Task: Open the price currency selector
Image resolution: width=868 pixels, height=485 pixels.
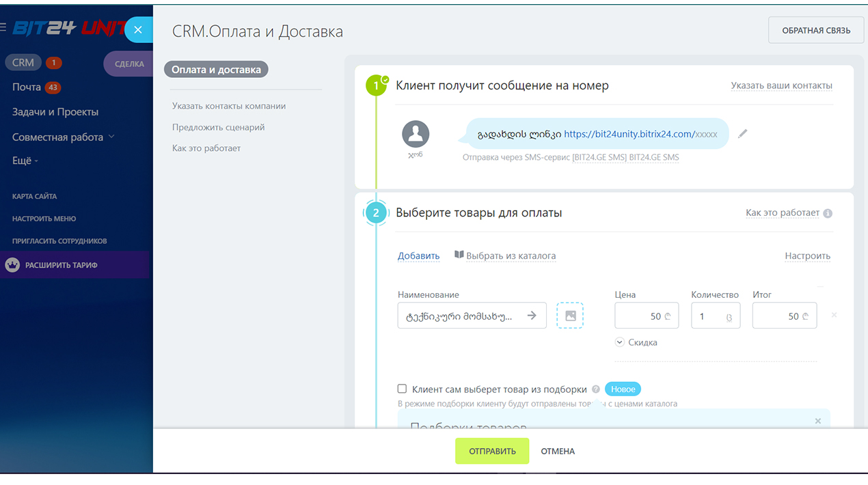Action: pyautogui.click(x=668, y=316)
